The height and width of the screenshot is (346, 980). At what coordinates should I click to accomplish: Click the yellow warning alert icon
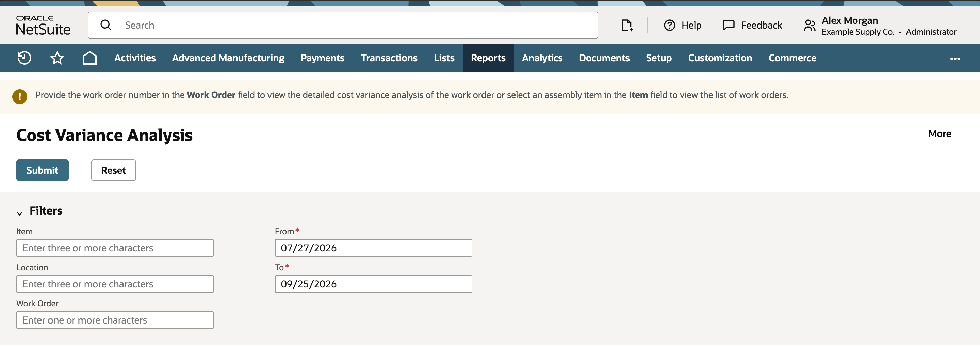point(20,97)
